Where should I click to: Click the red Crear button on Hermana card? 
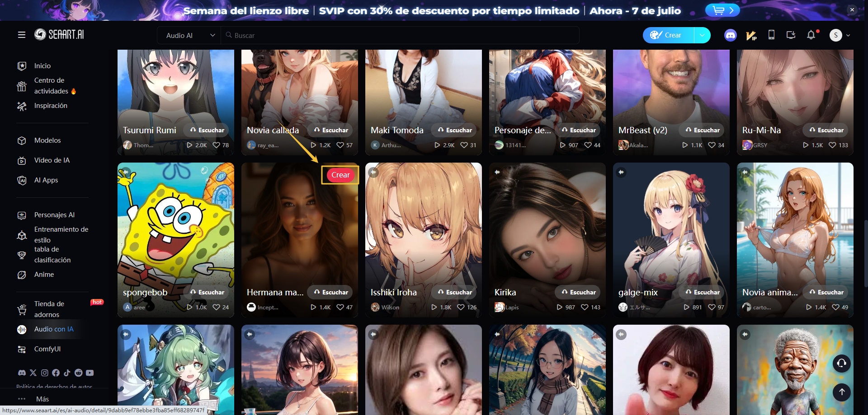(x=340, y=175)
